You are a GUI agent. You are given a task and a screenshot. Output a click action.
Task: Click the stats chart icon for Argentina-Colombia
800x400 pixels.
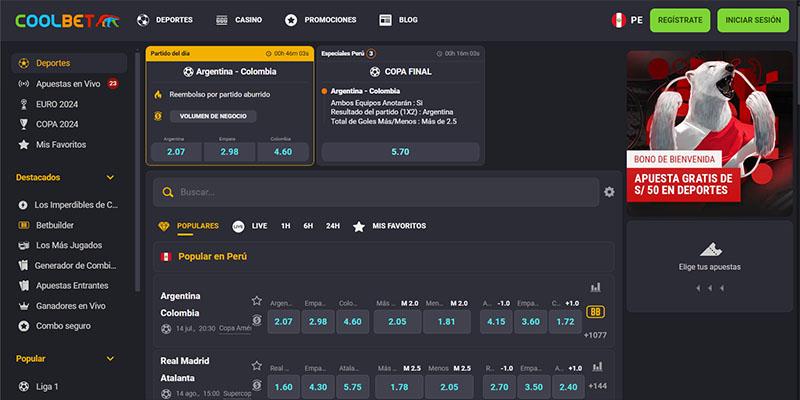pos(595,288)
